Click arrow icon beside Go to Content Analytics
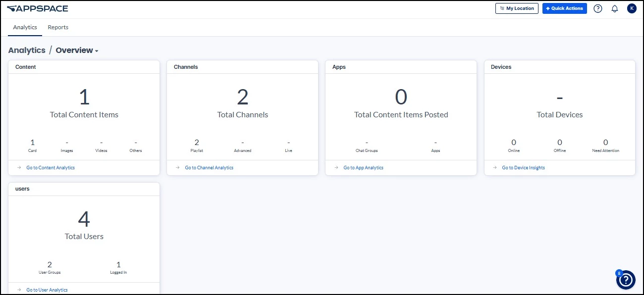Viewport: 644px width, 295px height. pos(19,168)
